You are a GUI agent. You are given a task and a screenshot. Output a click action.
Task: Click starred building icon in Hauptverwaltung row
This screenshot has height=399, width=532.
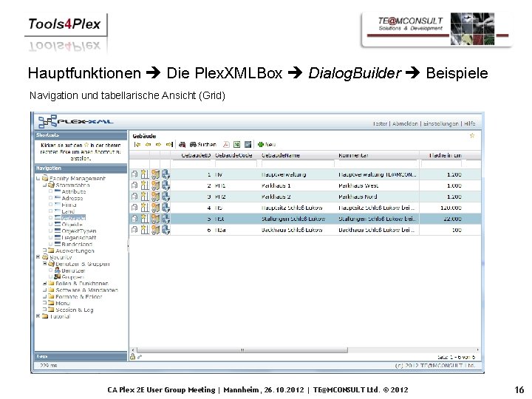coord(145,174)
